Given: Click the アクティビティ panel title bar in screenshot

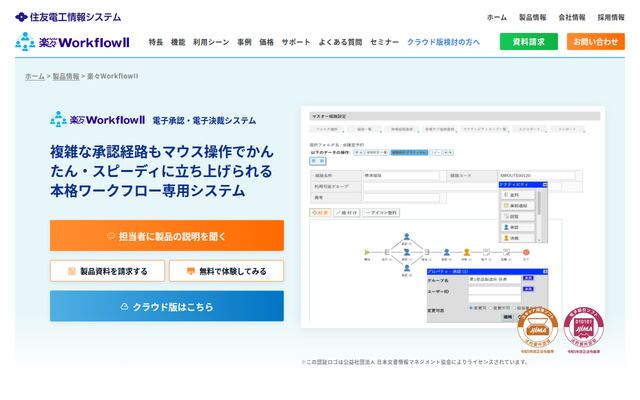Looking at the screenshot, I should tap(523, 185).
